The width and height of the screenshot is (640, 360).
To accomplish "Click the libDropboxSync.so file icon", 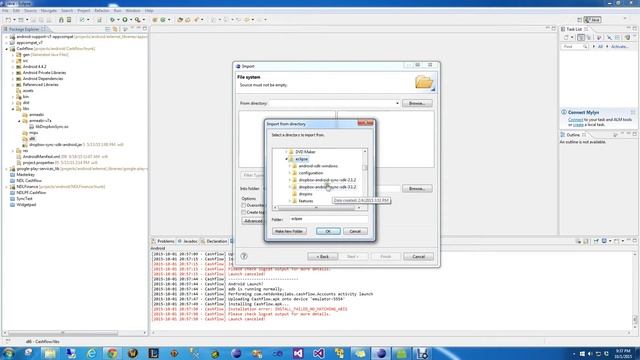I will pyautogui.click(x=31, y=127).
